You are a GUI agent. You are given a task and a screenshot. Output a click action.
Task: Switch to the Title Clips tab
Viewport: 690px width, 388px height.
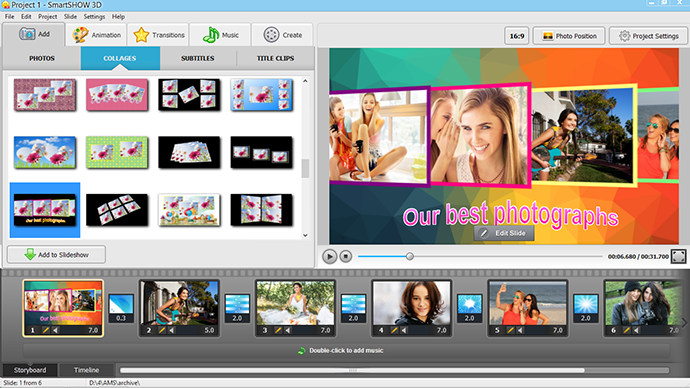pos(275,58)
